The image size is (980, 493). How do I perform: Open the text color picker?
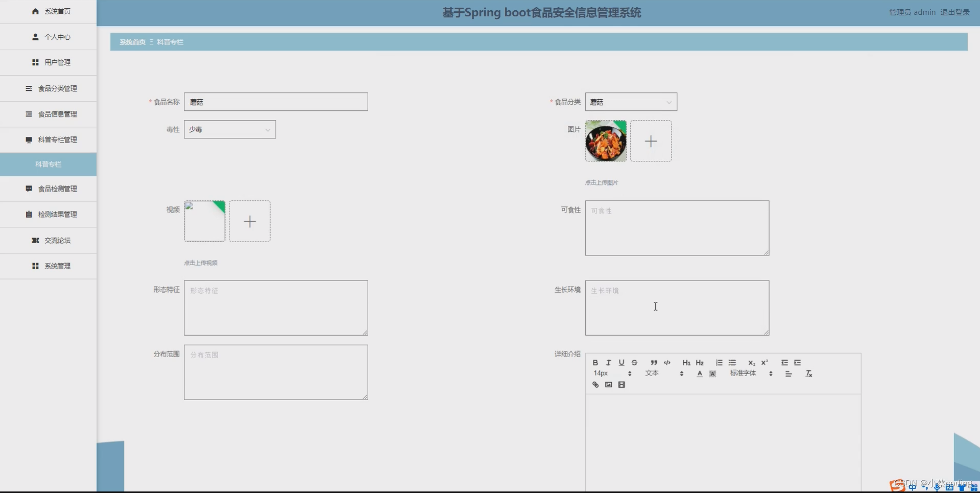click(x=700, y=374)
